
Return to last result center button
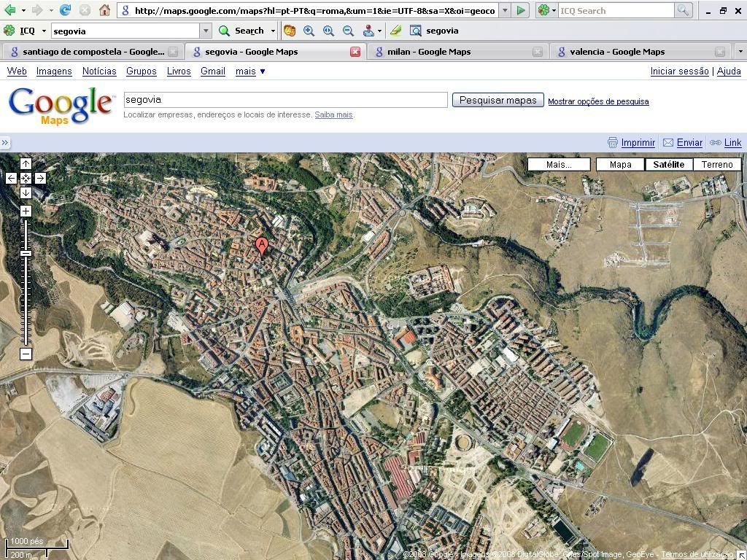tap(26, 178)
